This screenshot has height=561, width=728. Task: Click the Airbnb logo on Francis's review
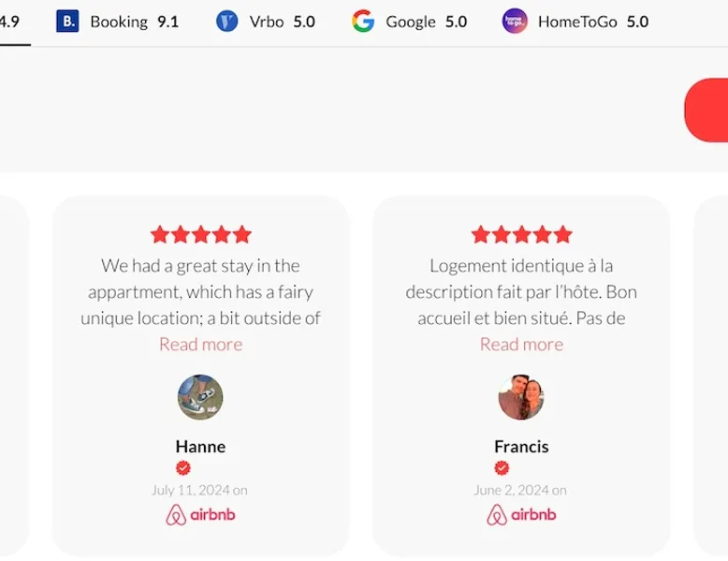(x=521, y=514)
